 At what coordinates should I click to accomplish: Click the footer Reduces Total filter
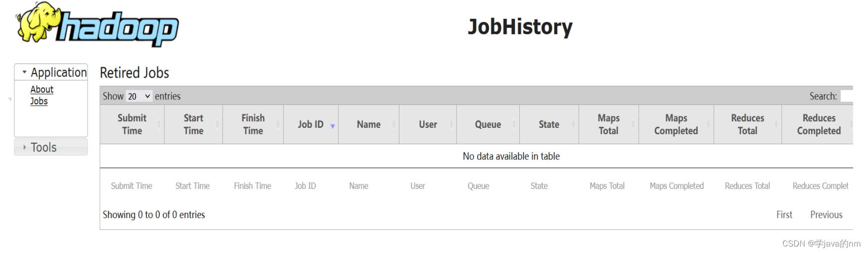(x=747, y=186)
